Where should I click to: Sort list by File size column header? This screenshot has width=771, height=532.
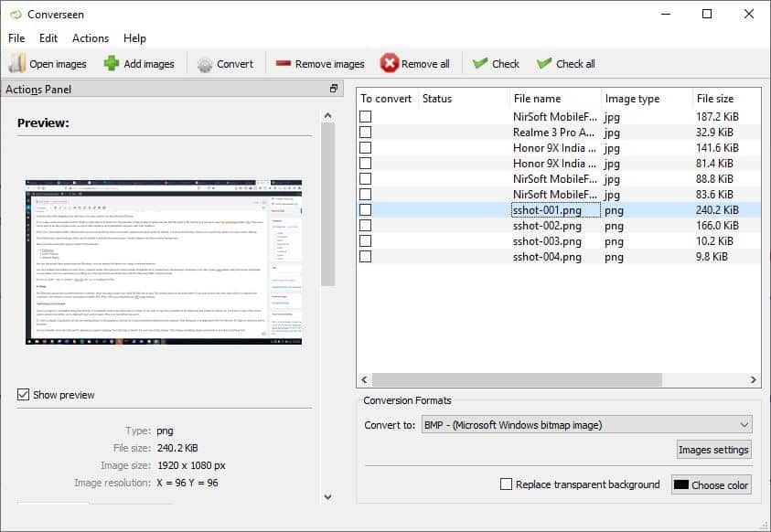click(714, 99)
